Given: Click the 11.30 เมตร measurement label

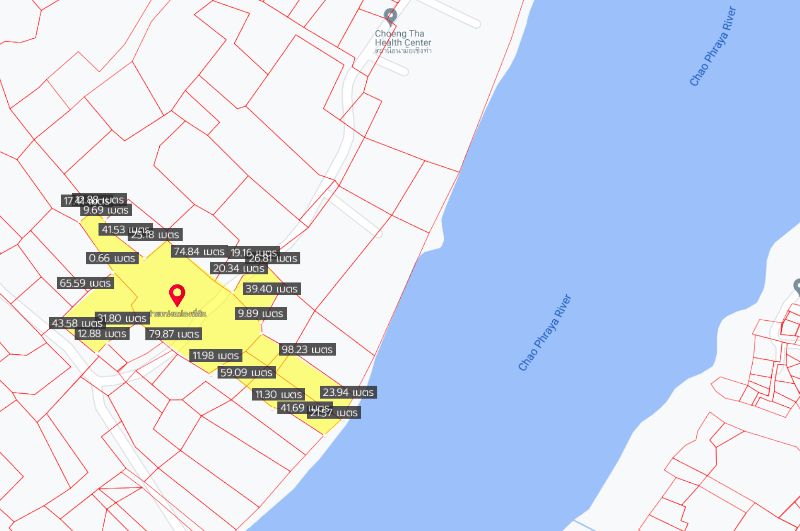Looking at the screenshot, I should pos(279,394).
